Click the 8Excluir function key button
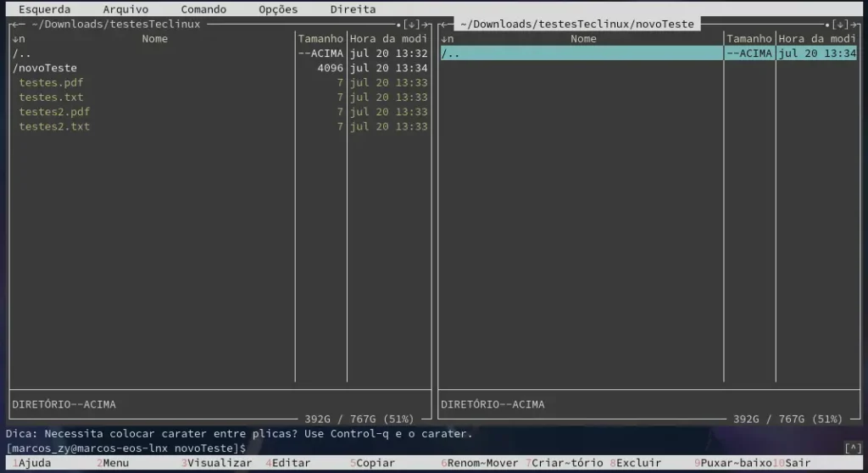This screenshot has width=868, height=473. point(636,463)
